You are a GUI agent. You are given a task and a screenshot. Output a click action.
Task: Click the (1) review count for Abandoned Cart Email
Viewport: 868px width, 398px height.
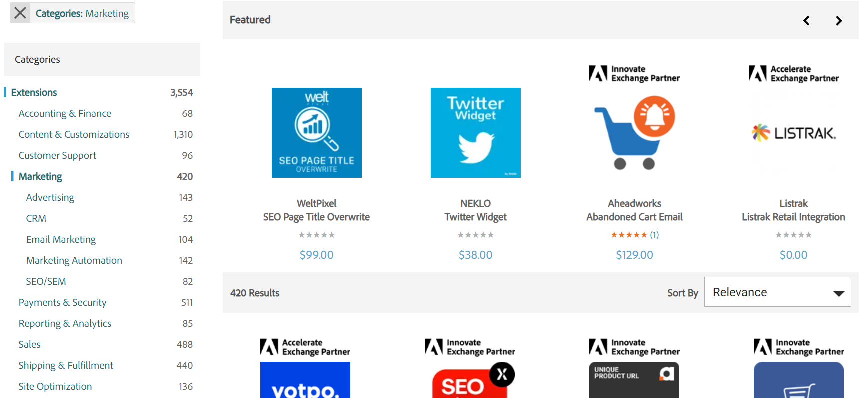(x=655, y=234)
